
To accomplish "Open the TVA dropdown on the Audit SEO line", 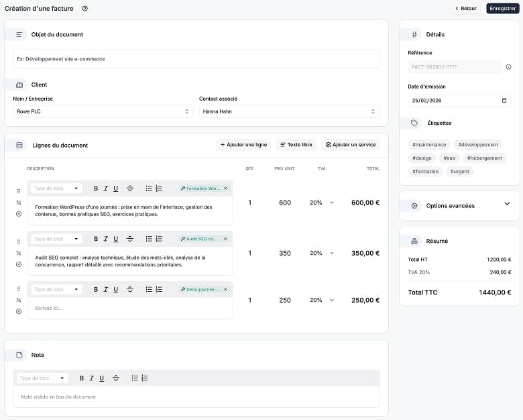I will [x=331, y=253].
